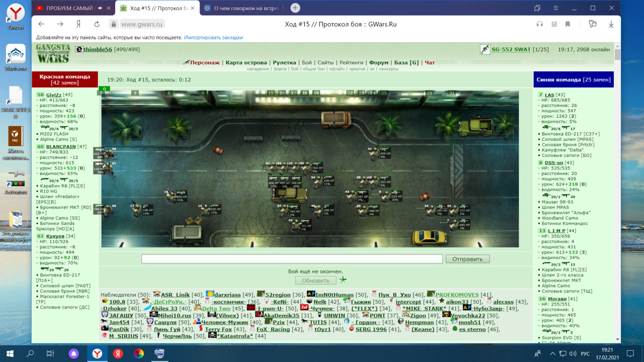
Task: Open observer Terry Fox profile
Action: pyautogui.click(x=219, y=329)
